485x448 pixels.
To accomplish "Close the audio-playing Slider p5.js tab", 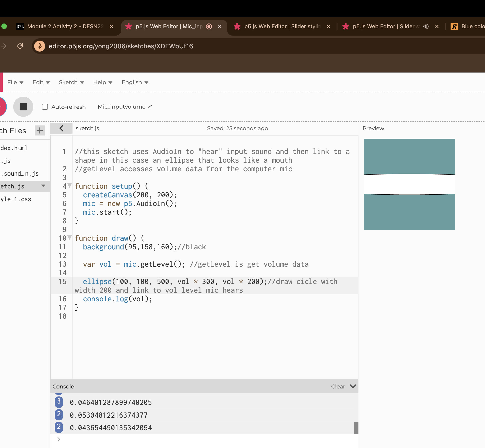I will tap(437, 26).
